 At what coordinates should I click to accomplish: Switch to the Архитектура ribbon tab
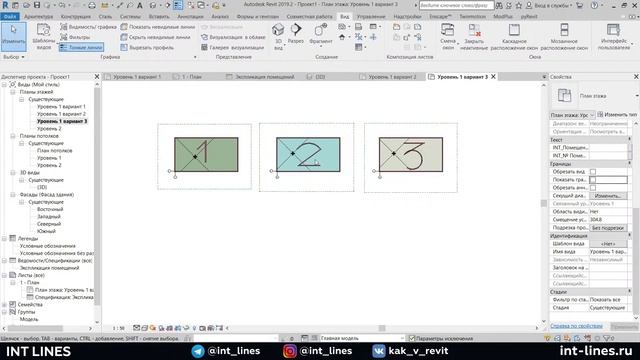[x=38, y=17]
